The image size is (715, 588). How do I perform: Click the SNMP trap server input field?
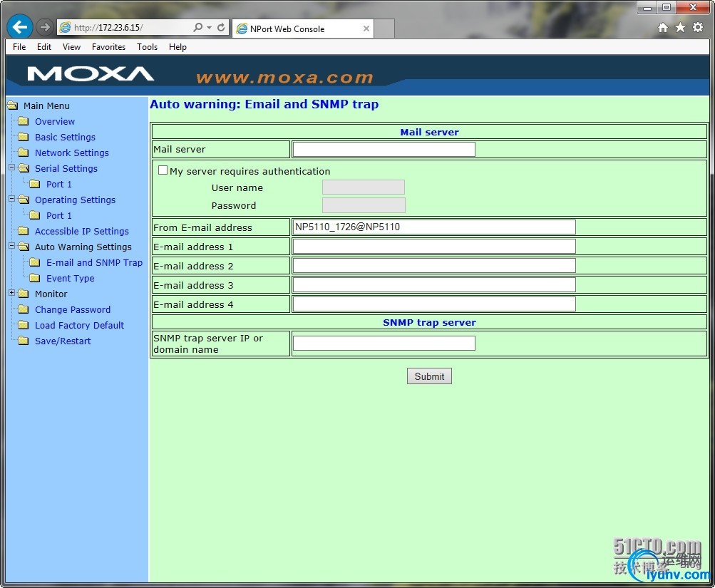click(x=384, y=343)
